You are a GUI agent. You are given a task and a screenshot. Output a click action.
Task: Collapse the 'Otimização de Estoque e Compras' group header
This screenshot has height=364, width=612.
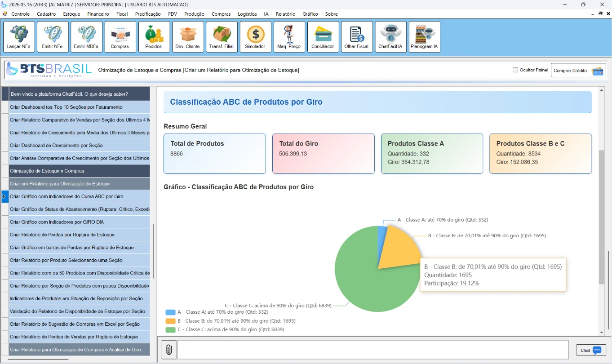[x=79, y=171]
